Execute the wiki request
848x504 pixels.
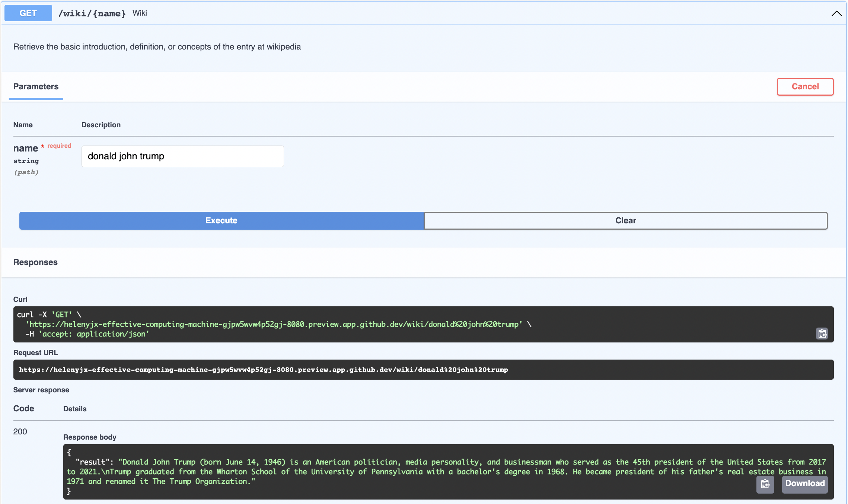click(221, 220)
